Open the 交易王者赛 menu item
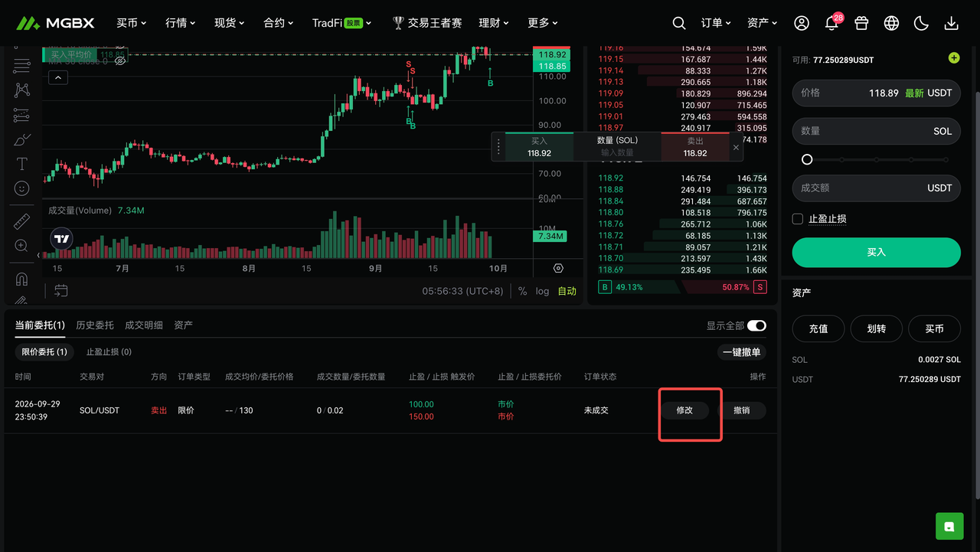Screen dimensions: 980x552 coord(427,23)
